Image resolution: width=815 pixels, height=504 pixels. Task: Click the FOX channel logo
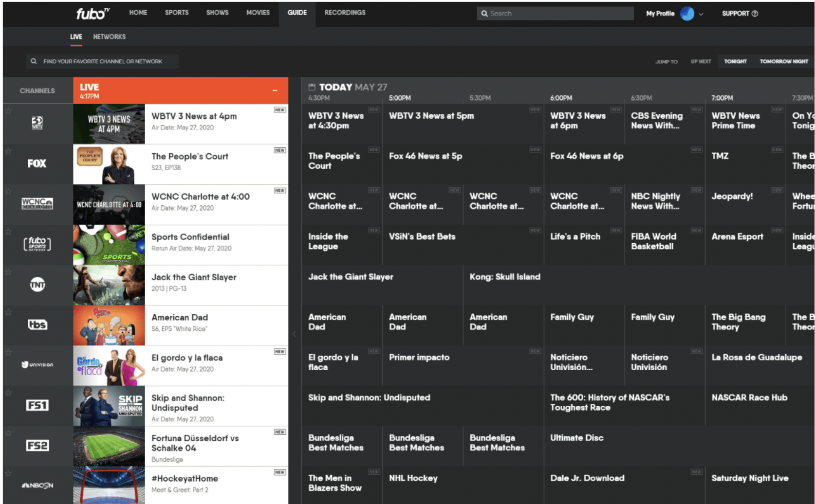tap(37, 163)
